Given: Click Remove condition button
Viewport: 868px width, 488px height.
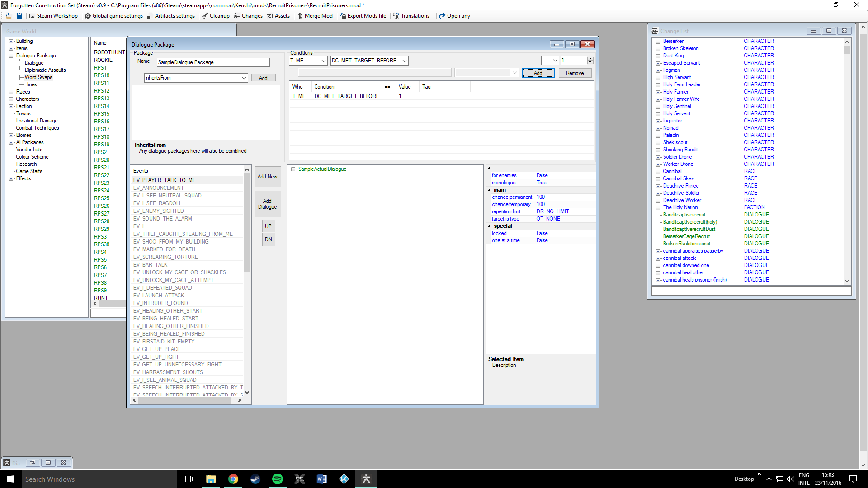Looking at the screenshot, I should 575,73.
